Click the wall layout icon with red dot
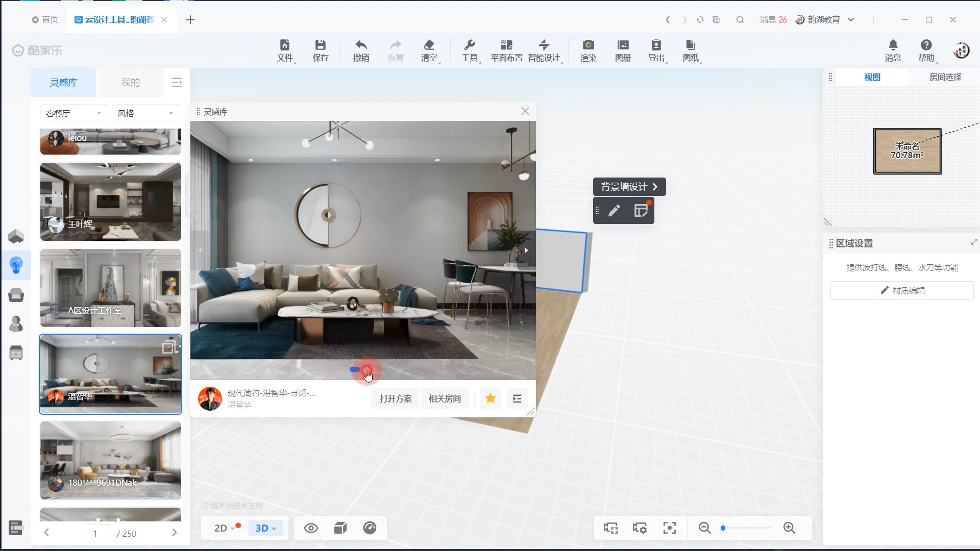This screenshot has height=551, width=980. point(641,210)
